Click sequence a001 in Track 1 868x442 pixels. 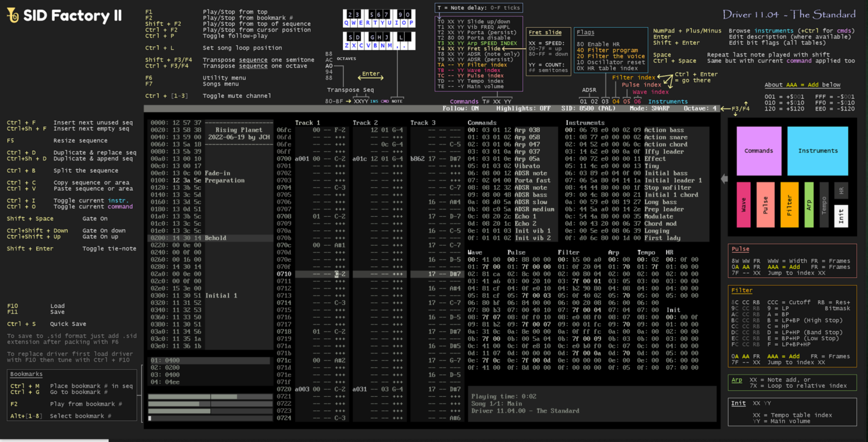[302, 159]
